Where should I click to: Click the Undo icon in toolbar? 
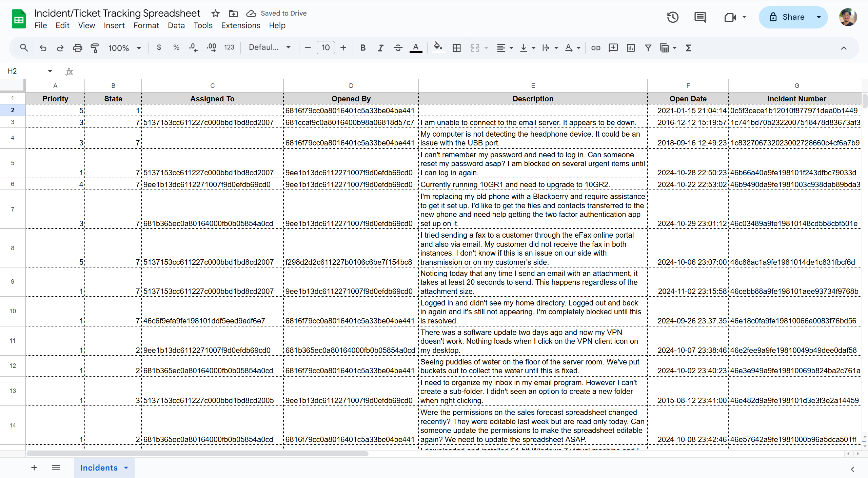coord(43,48)
